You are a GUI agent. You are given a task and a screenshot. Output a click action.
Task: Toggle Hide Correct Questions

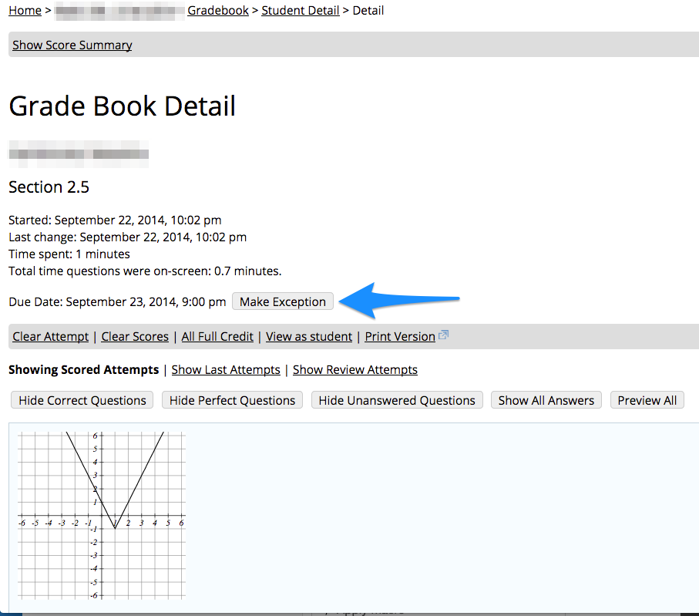pos(82,400)
